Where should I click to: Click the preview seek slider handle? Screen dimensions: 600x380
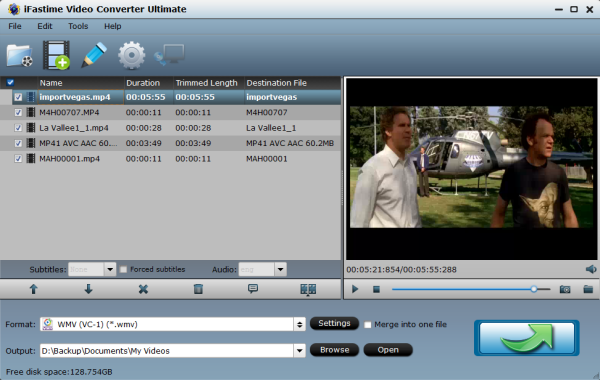(x=533, y=289)
